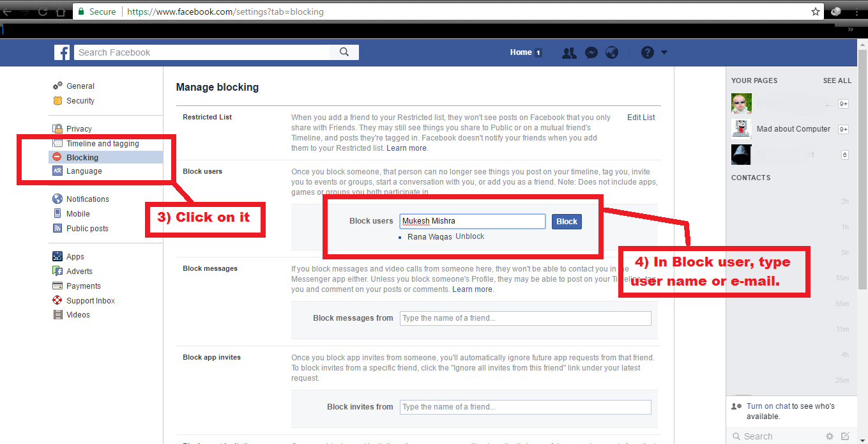Open the globe notifications icon
868x444 pixels.
612,53
